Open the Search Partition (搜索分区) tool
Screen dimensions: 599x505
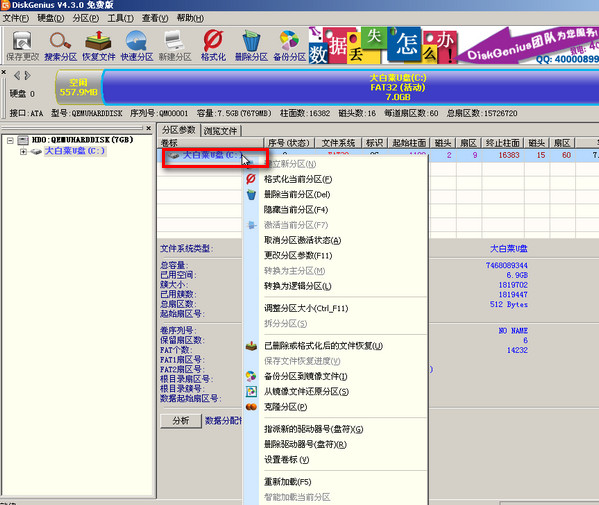(x=60, y=46)
